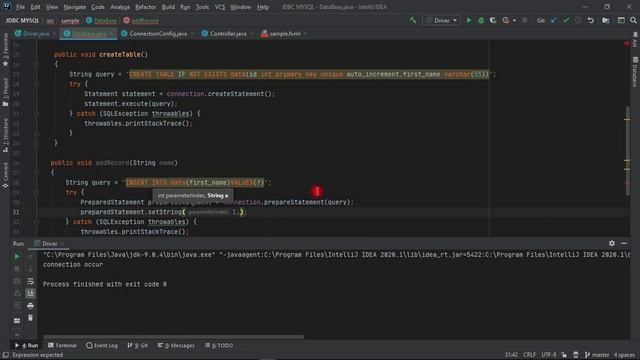
Task: Open Run panel settings gear
Action: pos(611,243)
